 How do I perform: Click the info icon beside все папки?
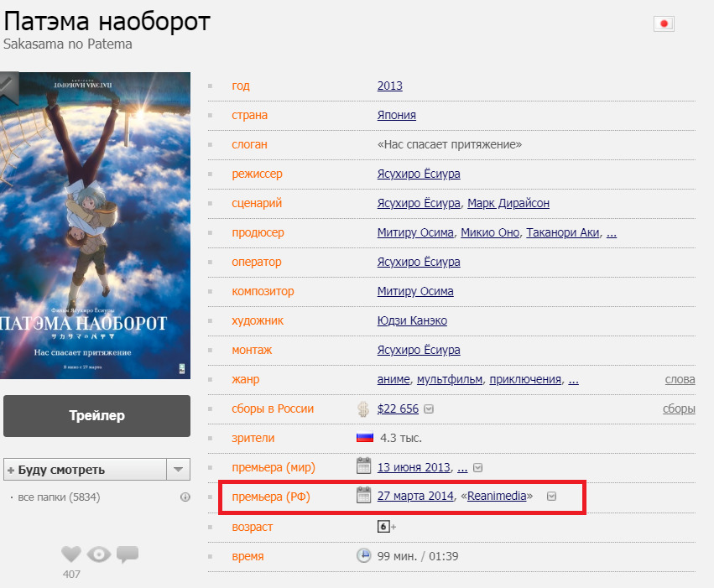(x=185, y=497)
